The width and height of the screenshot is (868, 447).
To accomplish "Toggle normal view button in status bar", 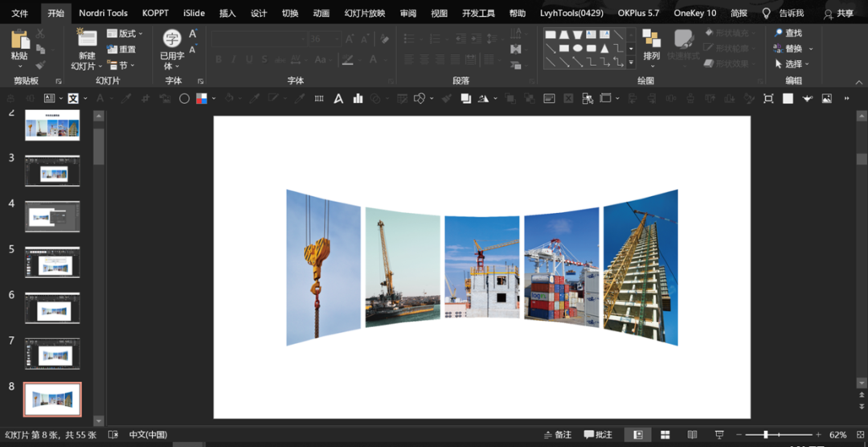I will coord(637,435).
